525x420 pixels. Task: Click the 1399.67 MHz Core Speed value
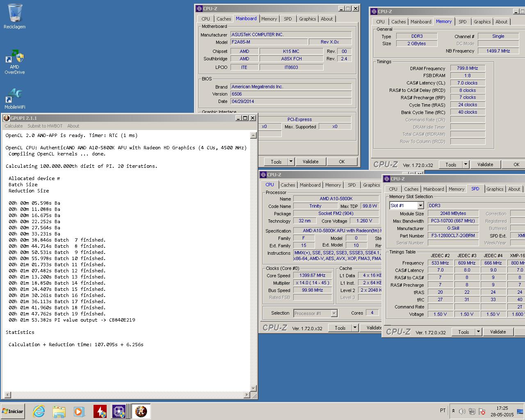(x=313, y=275)
